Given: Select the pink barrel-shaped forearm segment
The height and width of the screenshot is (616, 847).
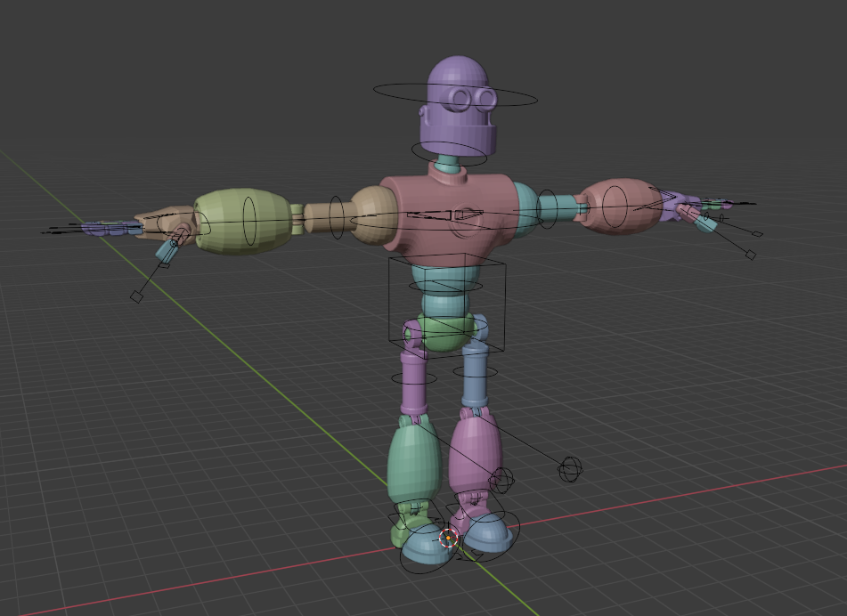Looking at the screenshot, I should 623,207.
